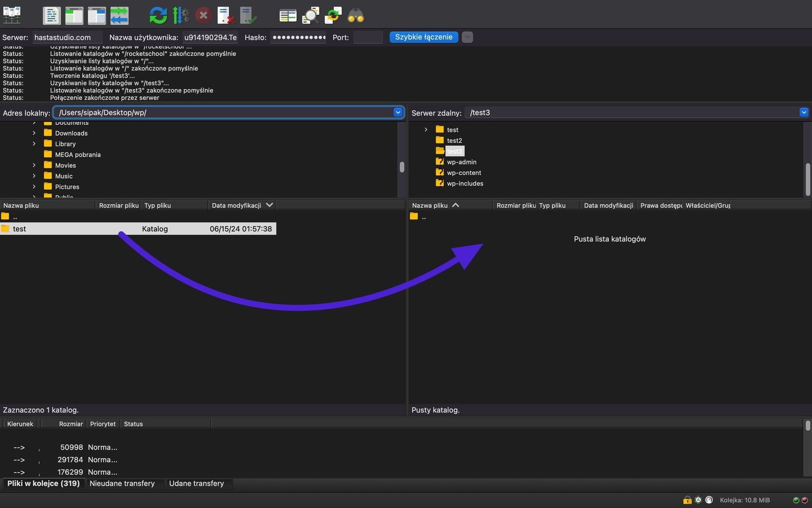Switch to the Nieudane transfery tab
The height and width of the screenshot is (508, 812).
point(122,484)
